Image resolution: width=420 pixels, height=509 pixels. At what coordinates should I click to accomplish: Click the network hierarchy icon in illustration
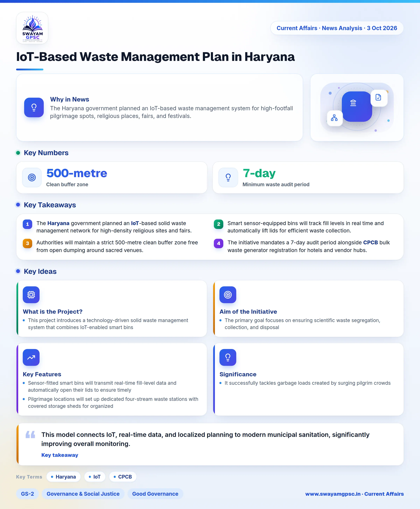tap(334, 118)
